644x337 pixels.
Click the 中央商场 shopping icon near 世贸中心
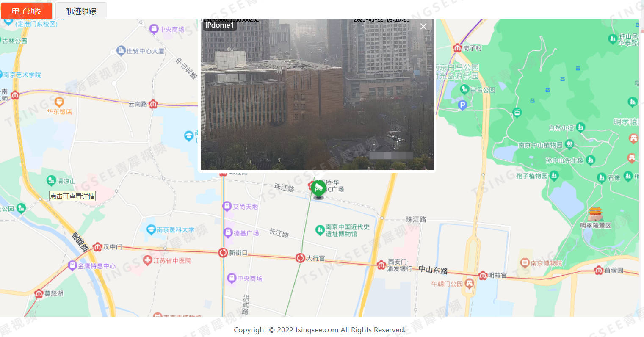click(x=154, y=29)
